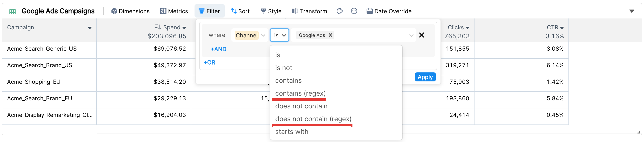The width and height of the screenshot is (644, 142).
Task: Add an AND condition
Action: pos(218,49)
